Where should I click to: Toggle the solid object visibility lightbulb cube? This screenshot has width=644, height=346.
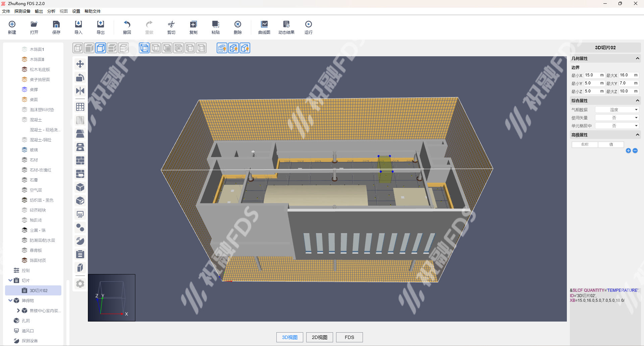pos(245,48)
